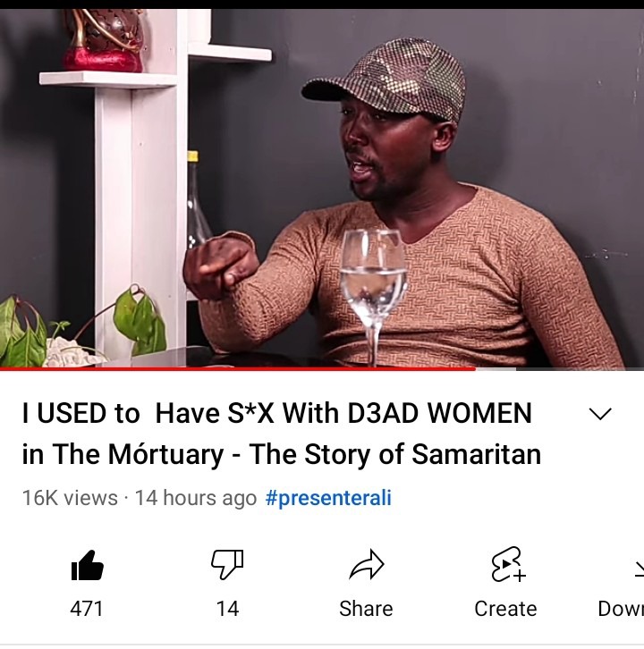
Task: Tap the video player frame
Action: click(322, 189)
